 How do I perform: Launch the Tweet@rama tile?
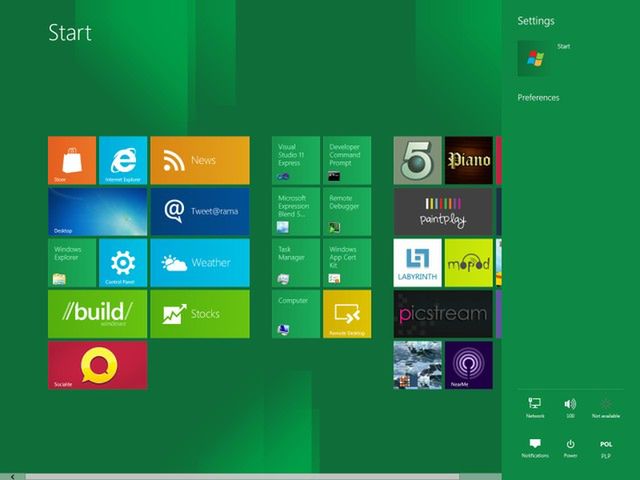tap(200, 211)
